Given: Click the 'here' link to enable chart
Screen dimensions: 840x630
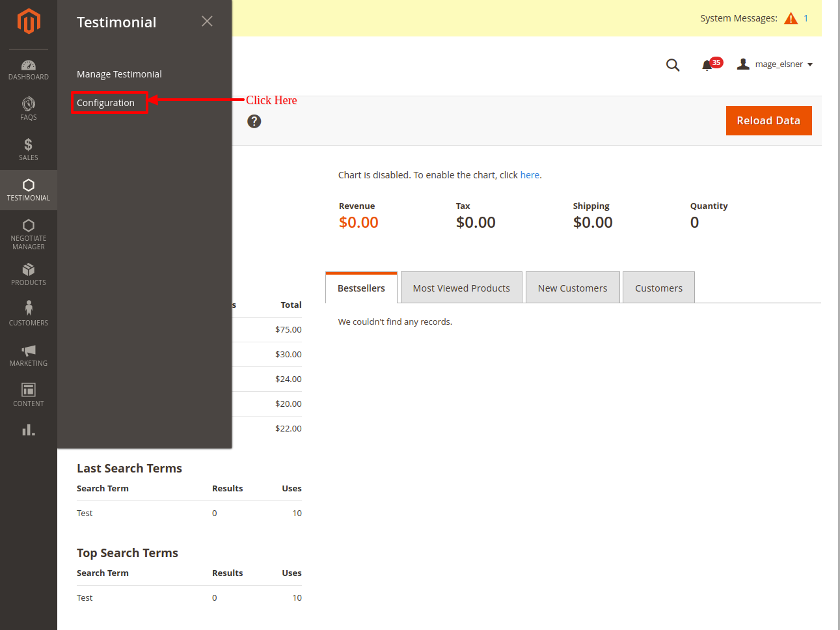Looking at the screenshot, I should tap(530, 175).
